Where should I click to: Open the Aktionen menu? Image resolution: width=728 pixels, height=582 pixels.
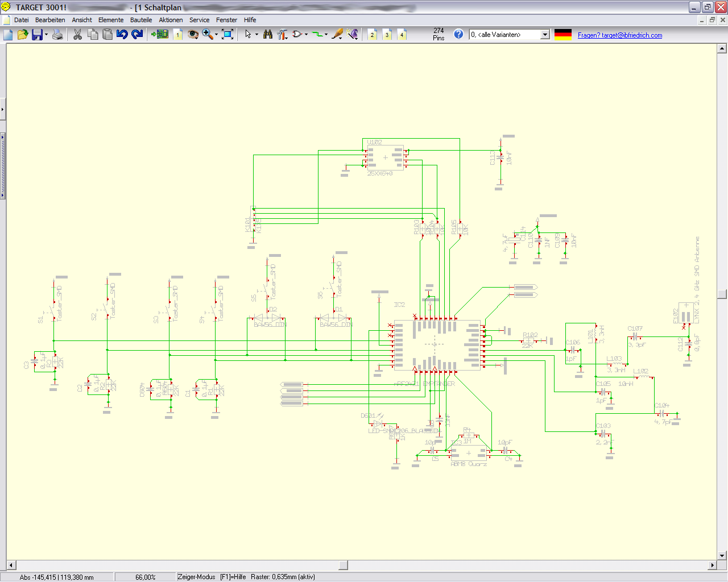171,20
